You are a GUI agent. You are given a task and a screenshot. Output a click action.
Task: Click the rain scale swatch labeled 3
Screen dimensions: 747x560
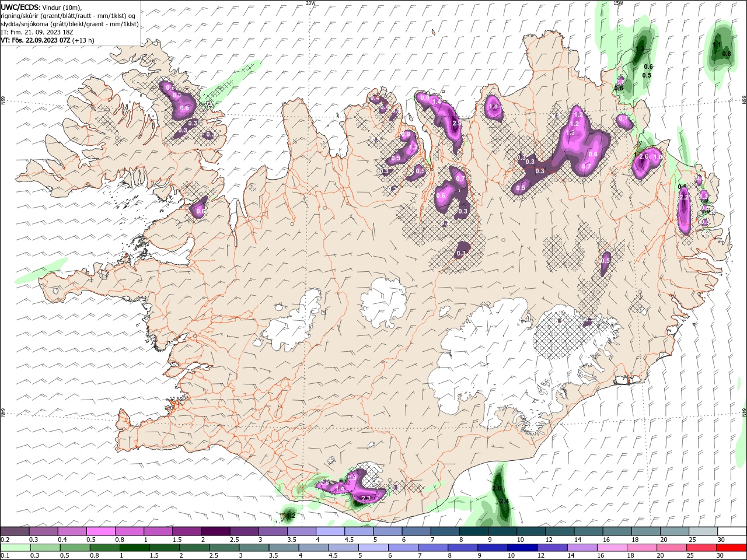pos(254,548)
